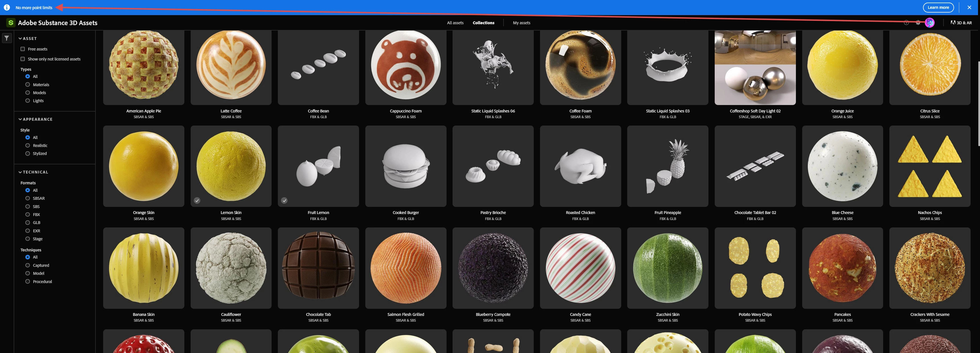Click the Substance 3D green logo

point(11,23)
